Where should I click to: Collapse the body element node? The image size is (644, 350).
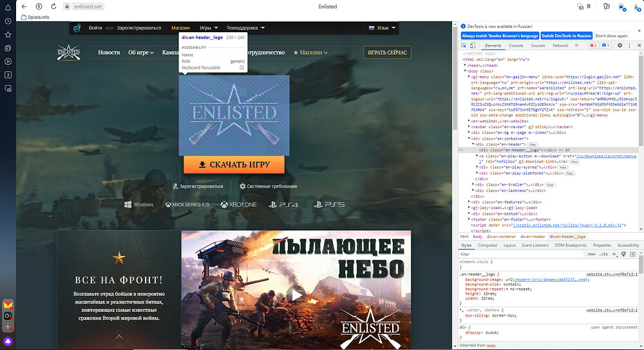click(466, 71)
